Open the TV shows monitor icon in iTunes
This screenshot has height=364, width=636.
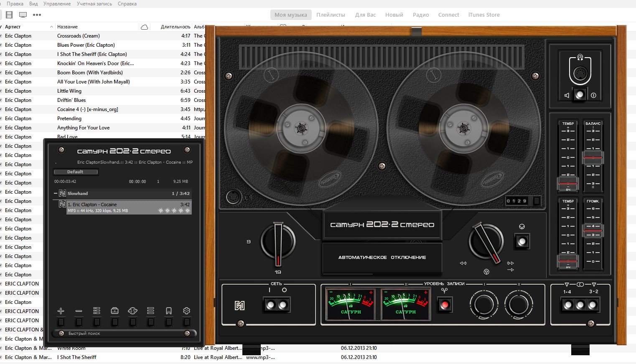(23, 15)
